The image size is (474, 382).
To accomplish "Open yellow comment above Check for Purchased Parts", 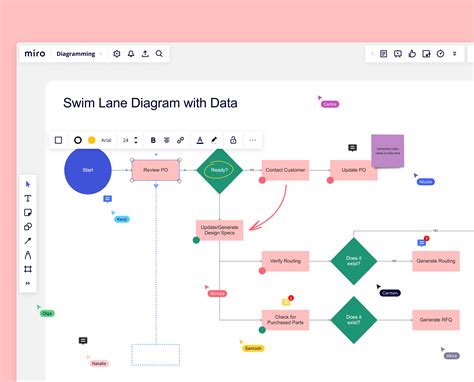I will point(286,302).
